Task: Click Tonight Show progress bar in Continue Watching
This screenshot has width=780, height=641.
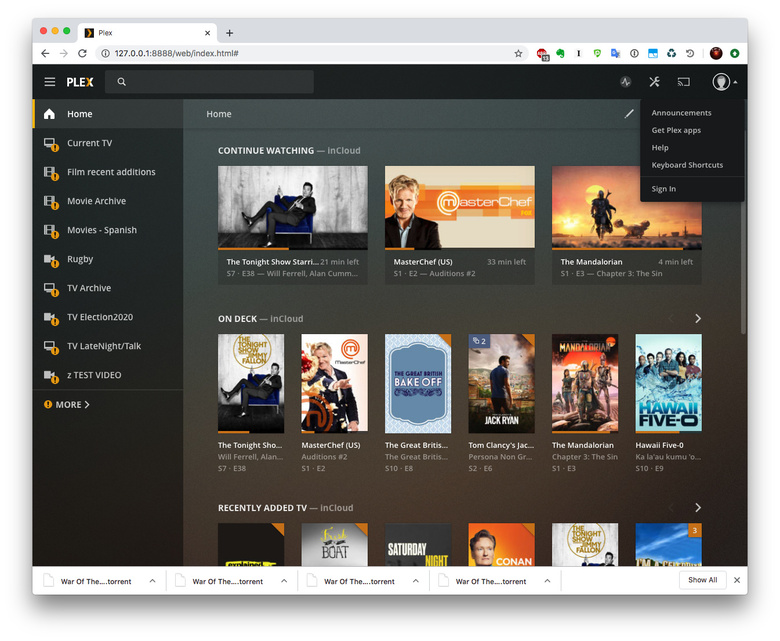Action: tap(292, 248)
